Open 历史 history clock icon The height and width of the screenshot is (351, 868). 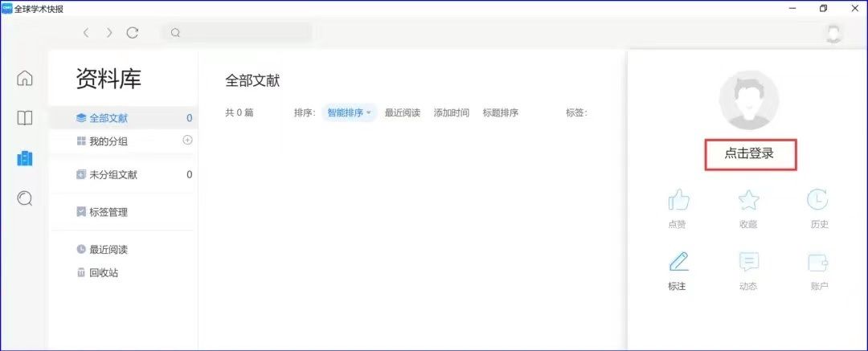pos(818,201)
